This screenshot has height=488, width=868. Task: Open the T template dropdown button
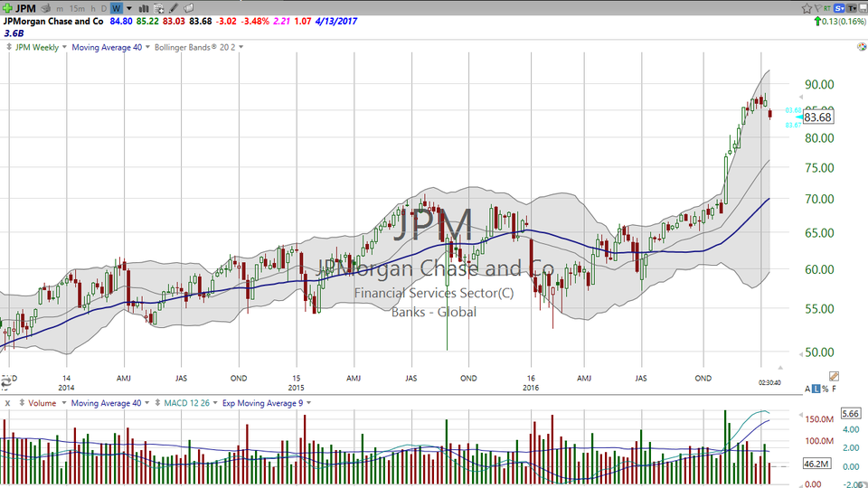click(852, 8)
